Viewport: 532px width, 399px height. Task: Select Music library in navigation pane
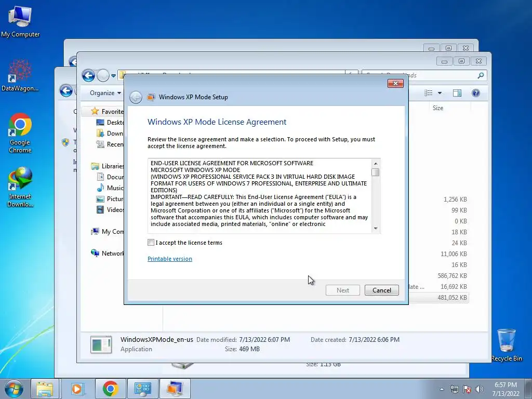point(110,188)
